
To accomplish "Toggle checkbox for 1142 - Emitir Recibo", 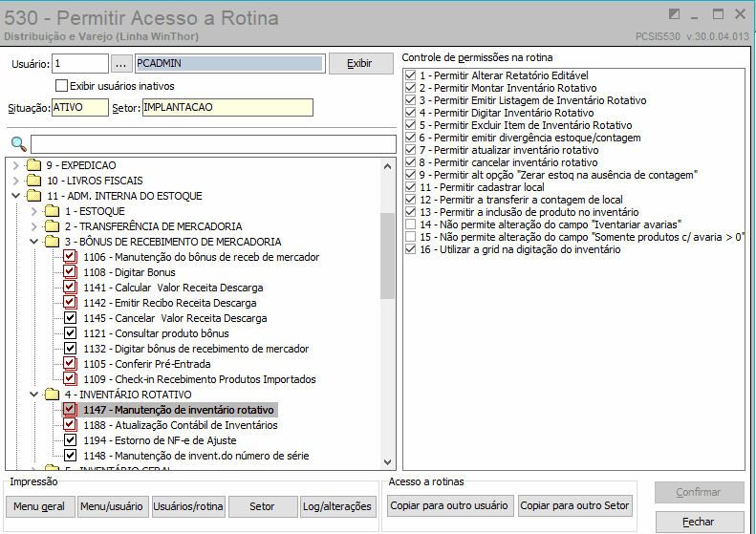I will pos(70,303).
